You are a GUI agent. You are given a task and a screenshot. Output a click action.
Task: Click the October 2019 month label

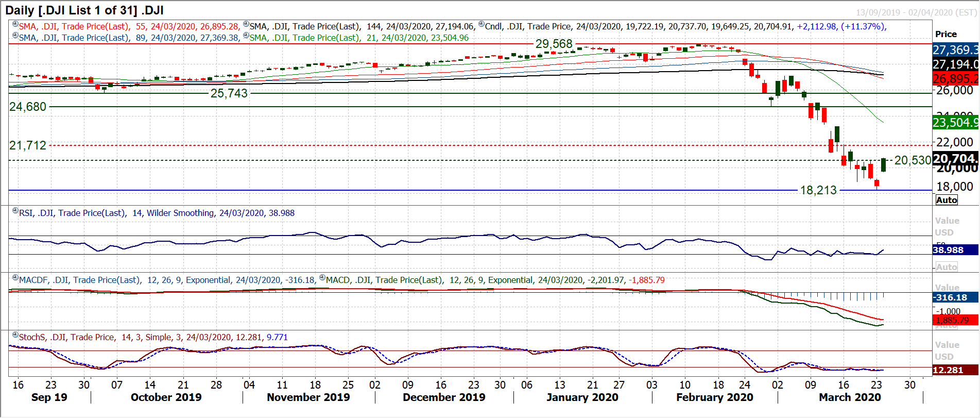[166, 397]
